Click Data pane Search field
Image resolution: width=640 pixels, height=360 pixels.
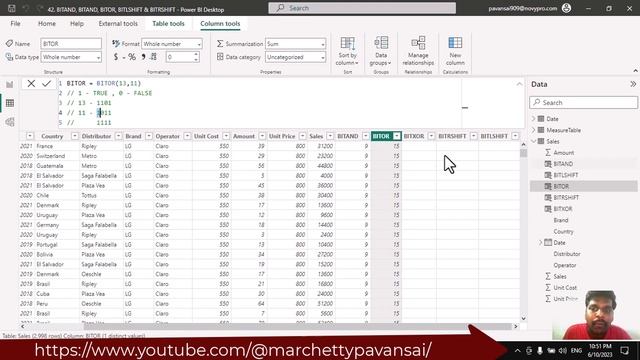[583, 102]
